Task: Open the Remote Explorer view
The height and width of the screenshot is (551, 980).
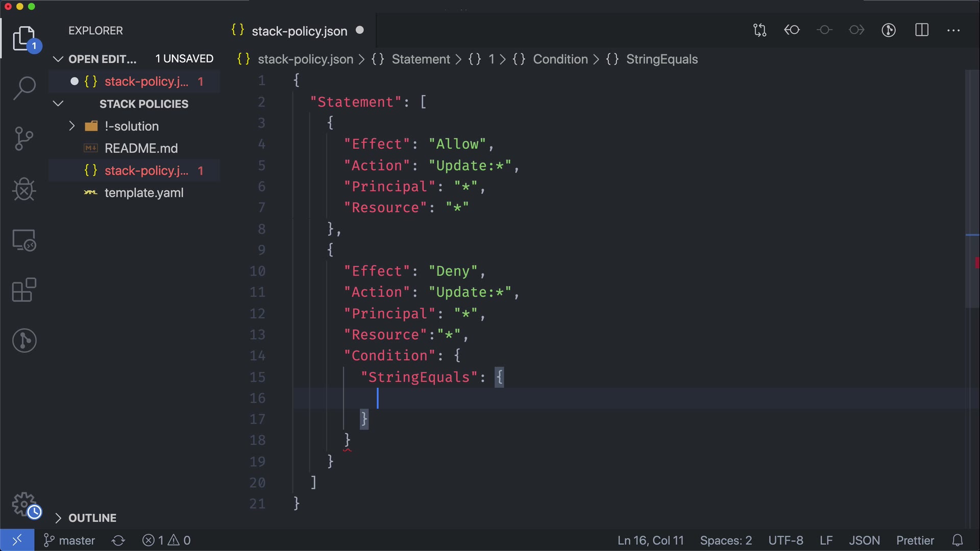Action: click(x=24, y=240)
